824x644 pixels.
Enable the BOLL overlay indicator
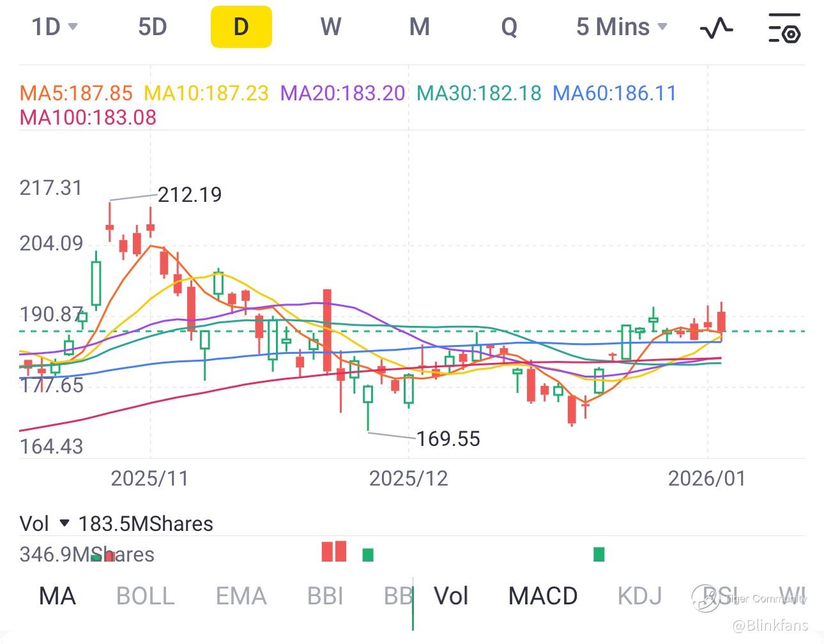pos(146,596)
